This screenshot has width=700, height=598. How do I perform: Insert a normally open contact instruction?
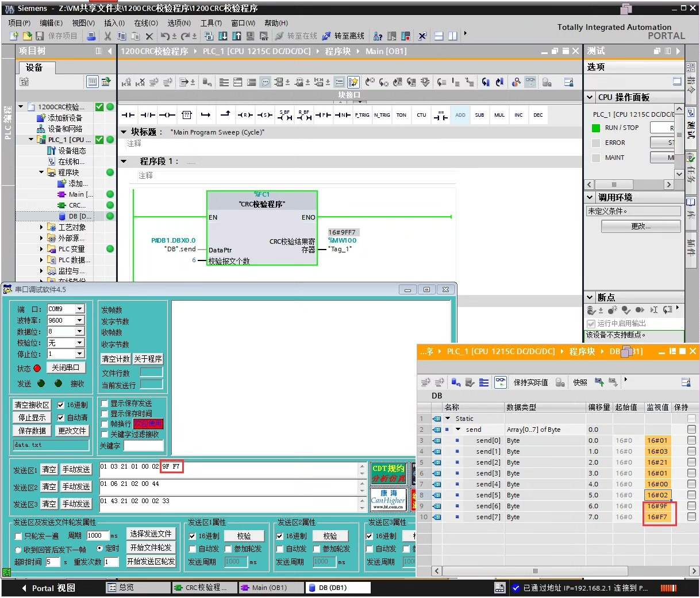[x=128, y=115]
